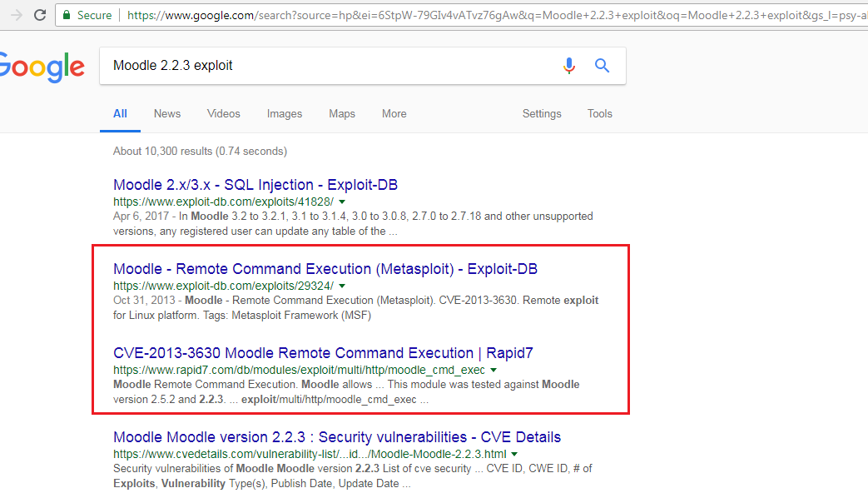Open the More search categories menu
Screen dimensions: 868x503
click(394, 114)
